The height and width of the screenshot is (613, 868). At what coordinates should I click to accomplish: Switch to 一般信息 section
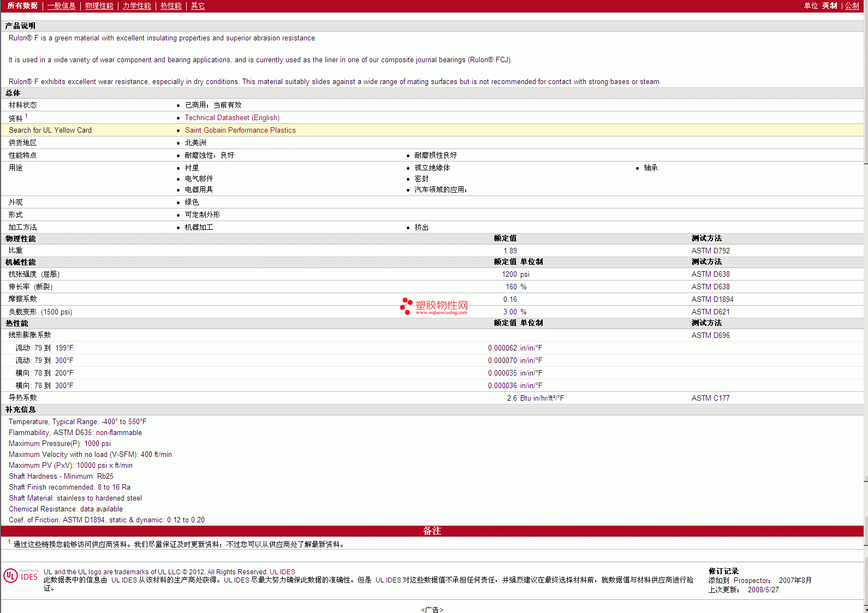[x=61, y=5]
